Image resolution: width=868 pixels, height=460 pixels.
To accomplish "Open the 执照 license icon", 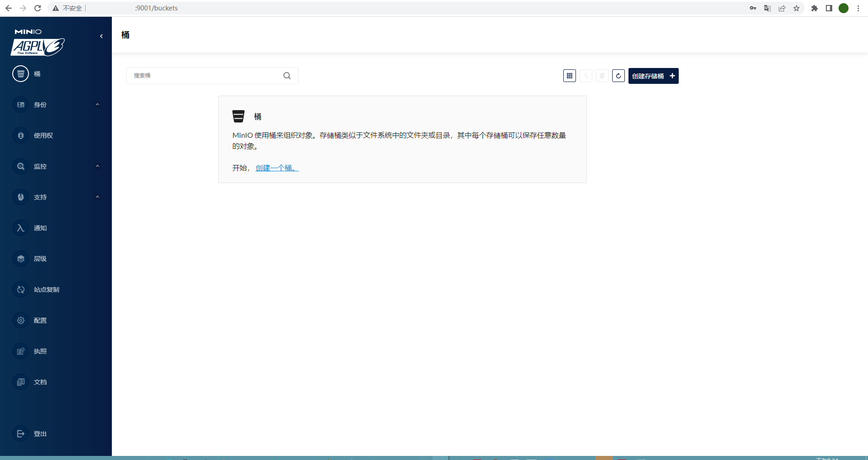I will (20, 351).
